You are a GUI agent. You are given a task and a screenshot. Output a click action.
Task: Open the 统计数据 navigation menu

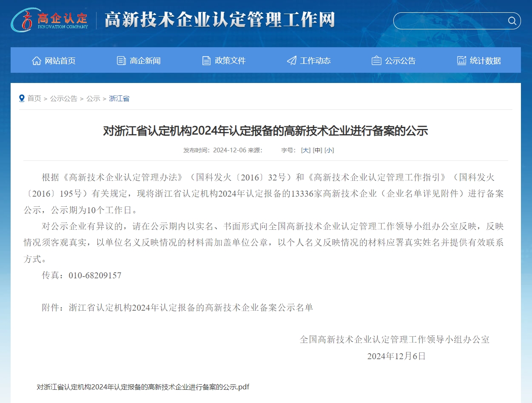coord(485,60)
